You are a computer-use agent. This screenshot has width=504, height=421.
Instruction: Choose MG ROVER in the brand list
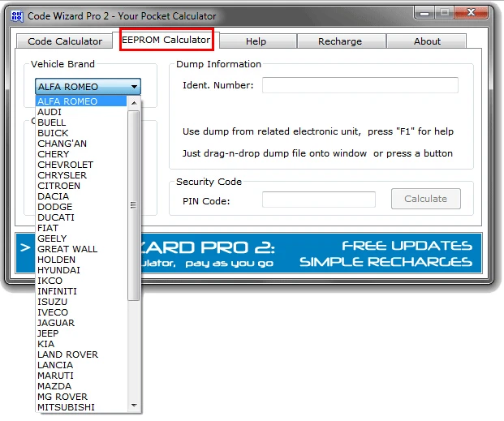point(81,397)
